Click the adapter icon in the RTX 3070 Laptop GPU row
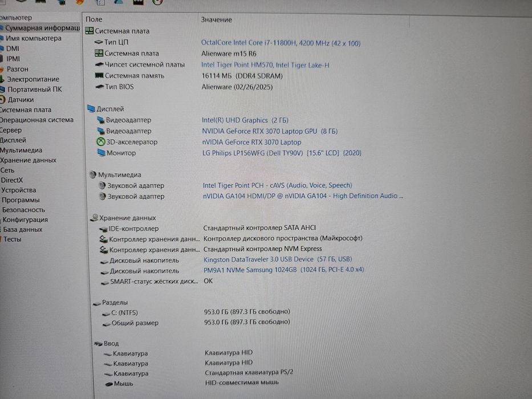The height and width of the screenshot is (399, 532). click(x=101, y=131)
